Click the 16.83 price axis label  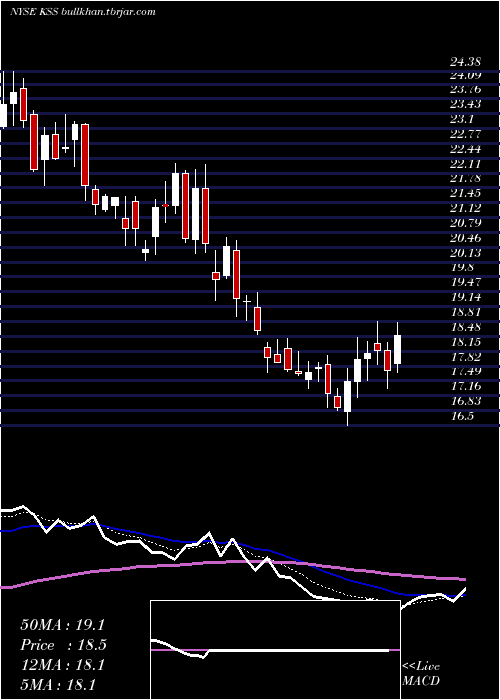coord(465,401)
